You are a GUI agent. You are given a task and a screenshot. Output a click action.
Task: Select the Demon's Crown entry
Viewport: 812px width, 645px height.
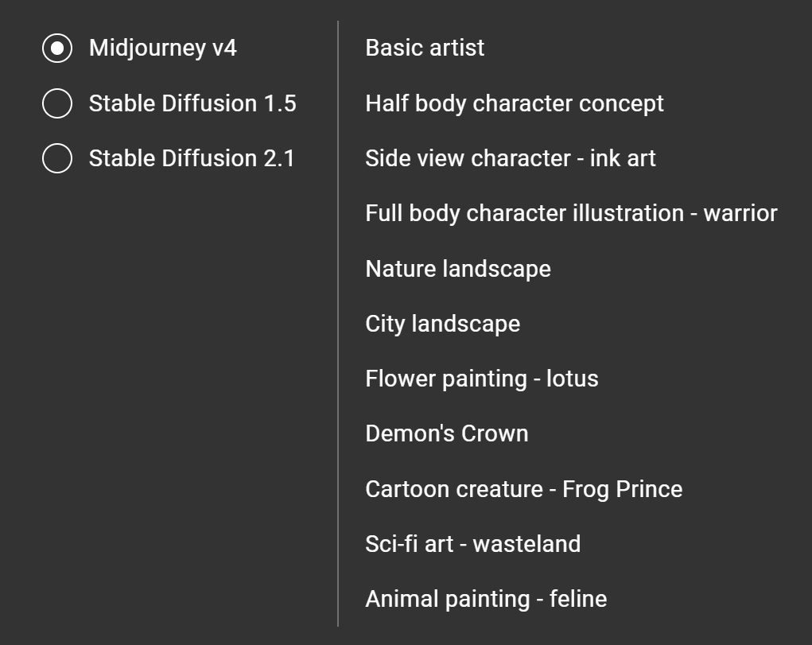point(446,433)
